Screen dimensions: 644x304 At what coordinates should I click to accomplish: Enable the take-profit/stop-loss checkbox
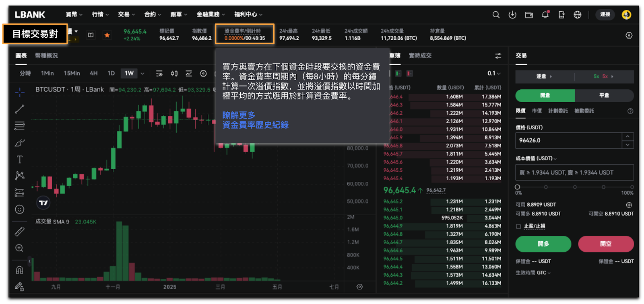point(518,226)
